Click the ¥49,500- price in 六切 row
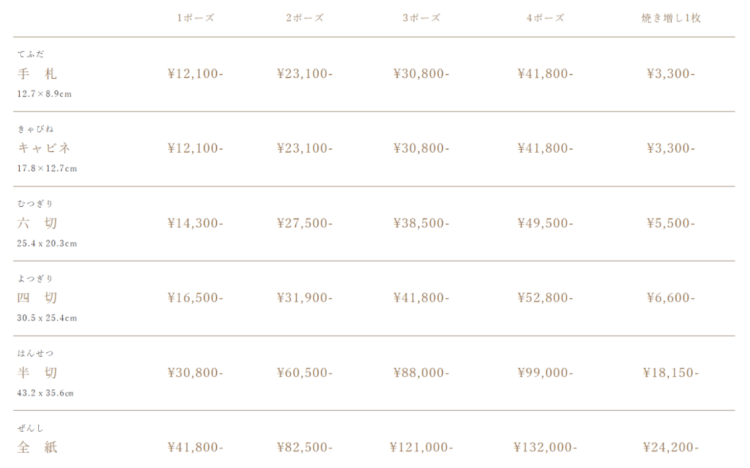The height and width of the screenshot is (468, 750). (545, 223)
